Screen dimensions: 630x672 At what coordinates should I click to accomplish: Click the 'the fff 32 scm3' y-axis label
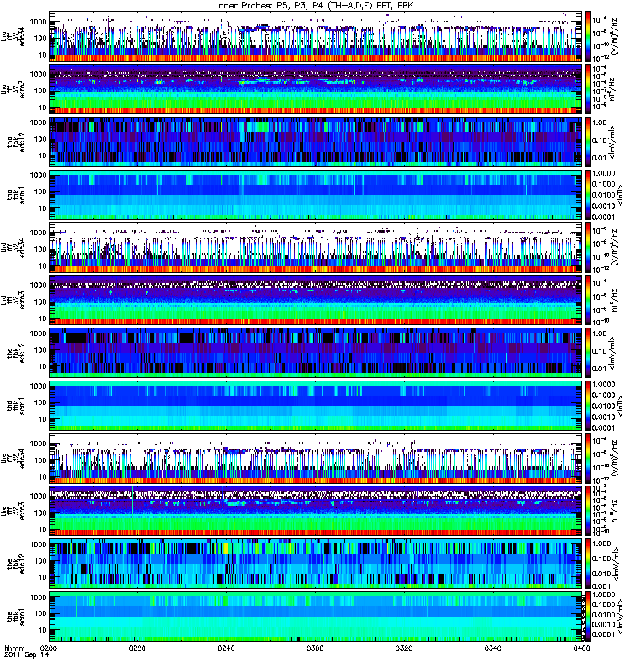coord(13,511)
